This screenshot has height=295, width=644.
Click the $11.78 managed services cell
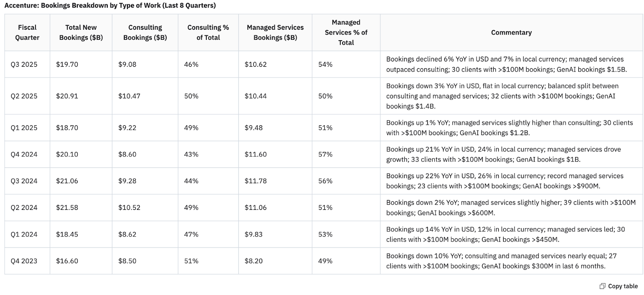[x=256, y=181]
